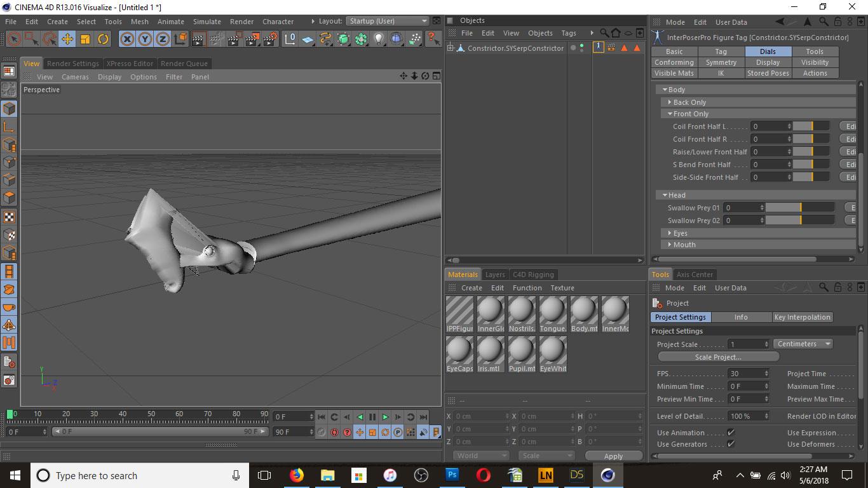The image size is (868, 488).
Task: Adjust the Swallow Prey 01 slider
Action: click(799, 208)
